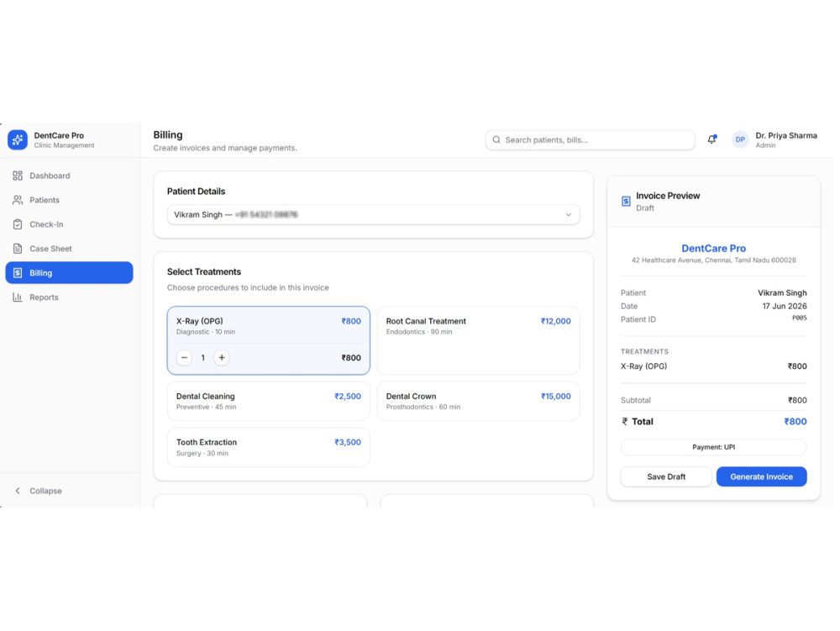Click the quantity value 1
The width and height of the screenshot is (840, 631).
[203, 358]
